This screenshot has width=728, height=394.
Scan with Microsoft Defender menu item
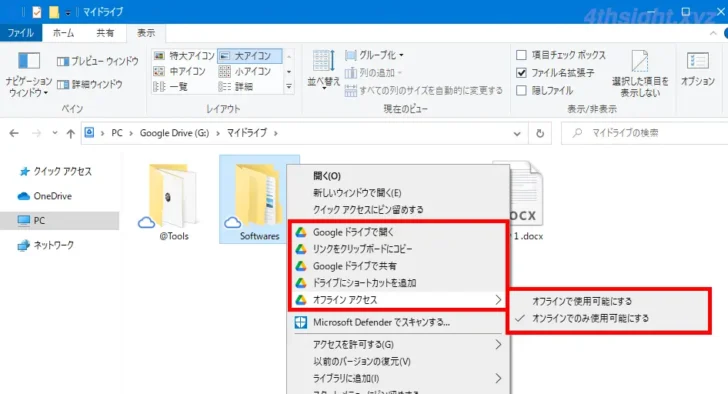[398, 322]
